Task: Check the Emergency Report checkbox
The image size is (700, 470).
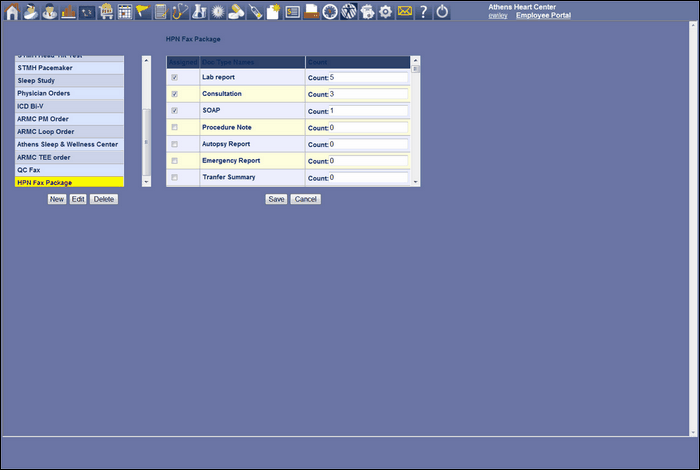Action: coord(175,161)
